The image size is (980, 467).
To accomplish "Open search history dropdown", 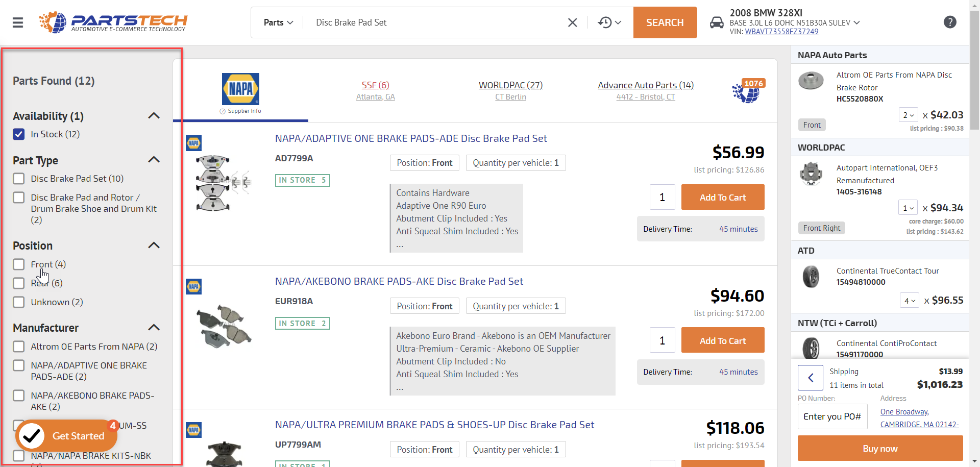I will [x=609, y=22].
